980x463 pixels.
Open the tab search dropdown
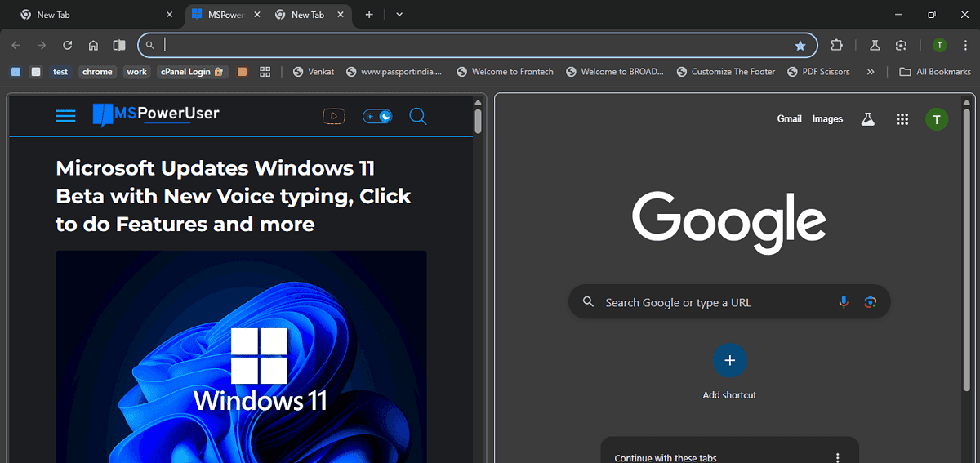click(399, 15)
